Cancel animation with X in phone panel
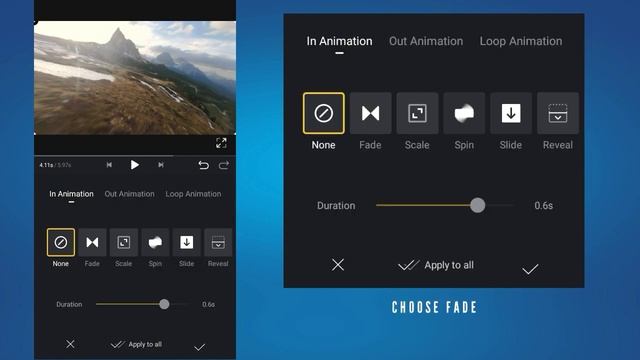Screen dimensions: 640x360 70,344
